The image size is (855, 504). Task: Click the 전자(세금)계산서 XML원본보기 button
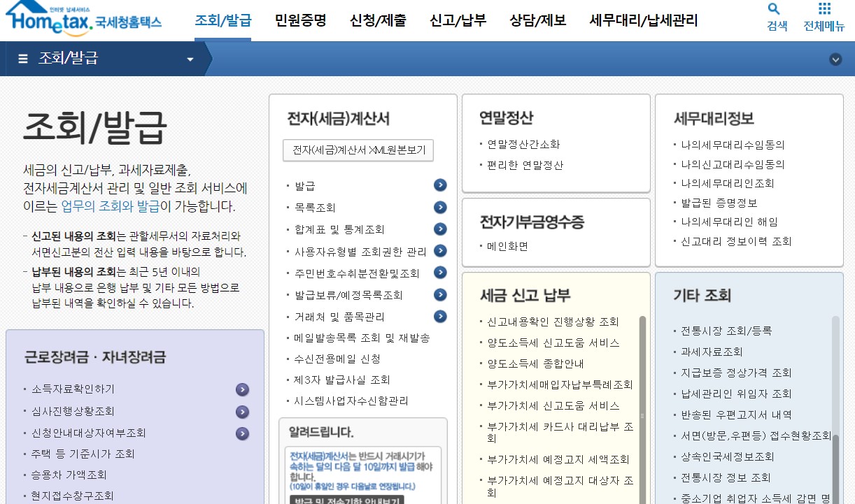[x=358, y=150]
